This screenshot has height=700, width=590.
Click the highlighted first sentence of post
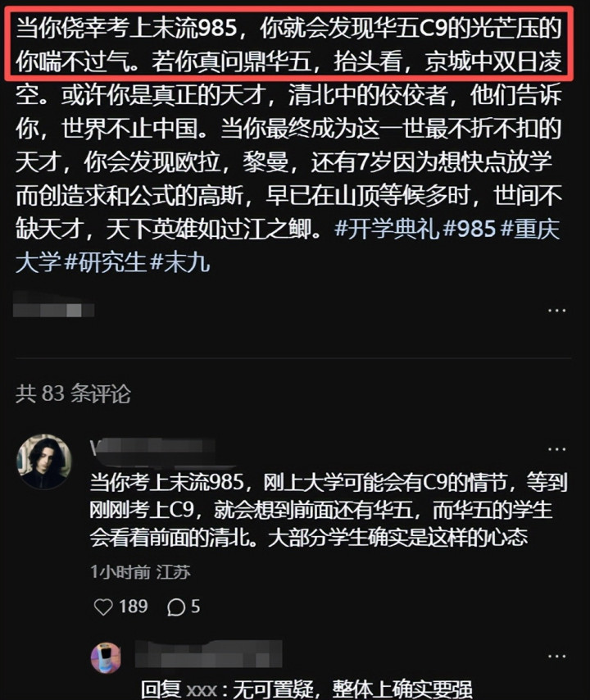288,43
